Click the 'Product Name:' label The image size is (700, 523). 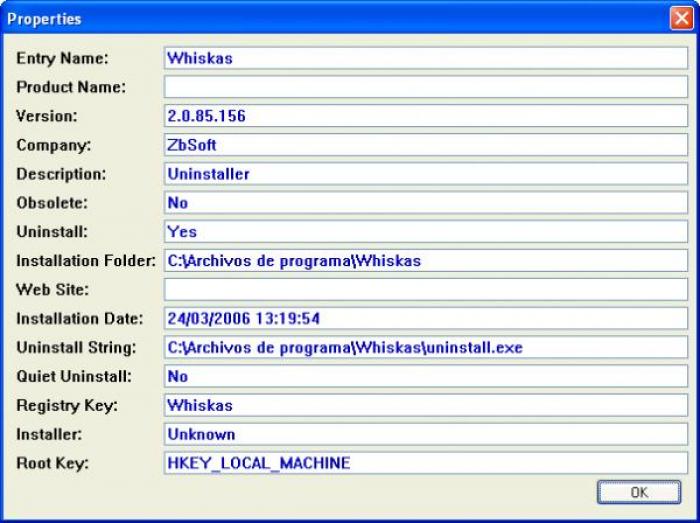[x=71, y=87]
